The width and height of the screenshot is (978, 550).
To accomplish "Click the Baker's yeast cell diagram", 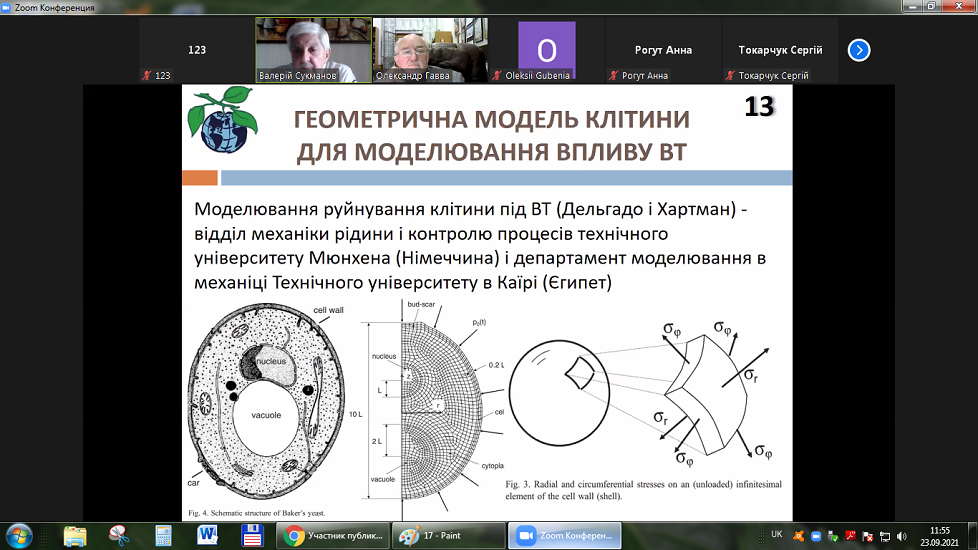I will pos(266,402).
